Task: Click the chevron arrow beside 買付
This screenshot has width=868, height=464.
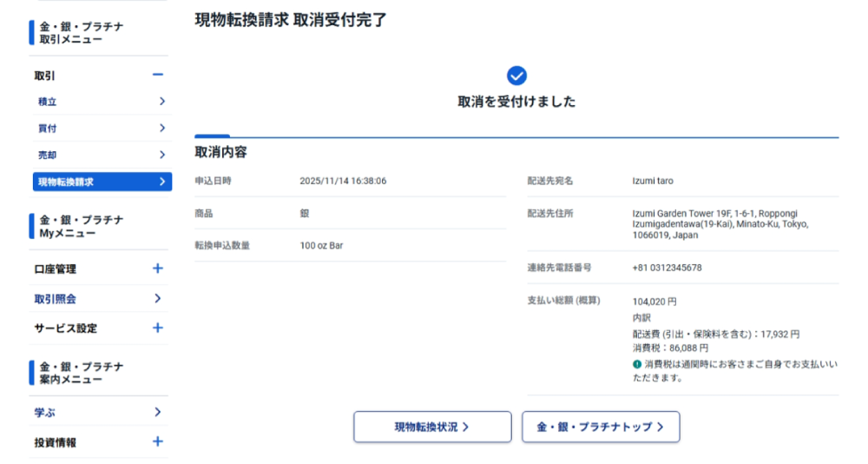Action: pyautogui.click(x=161, y=129)
